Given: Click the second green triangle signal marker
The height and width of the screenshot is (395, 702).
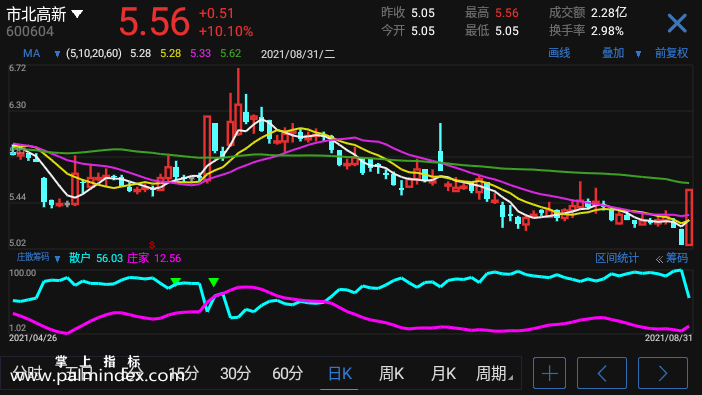Looking at the screenshot, I should (x=214, y=282).
